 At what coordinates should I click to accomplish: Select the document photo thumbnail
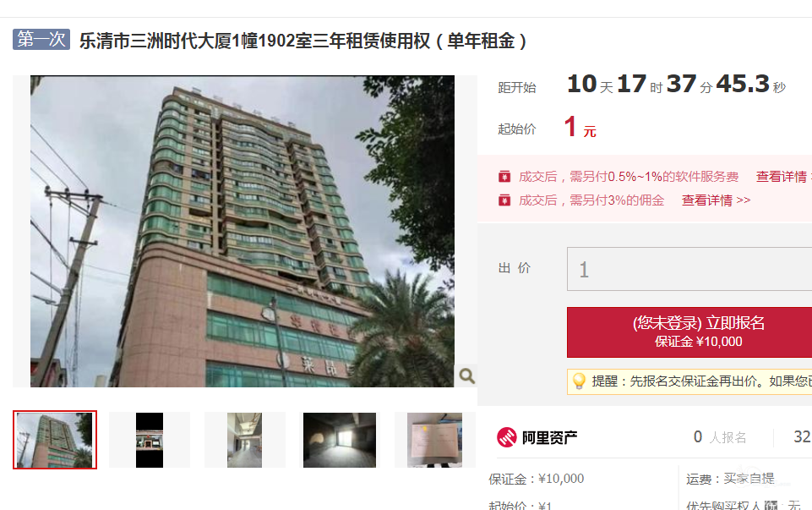coord(434,440)
